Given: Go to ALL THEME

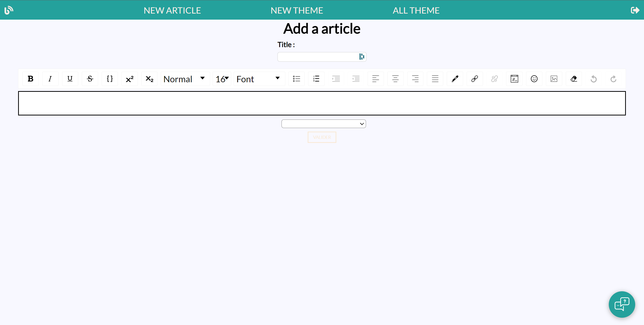Looking at the screenshot, I should pyautogui.click(x=416, y=10).
